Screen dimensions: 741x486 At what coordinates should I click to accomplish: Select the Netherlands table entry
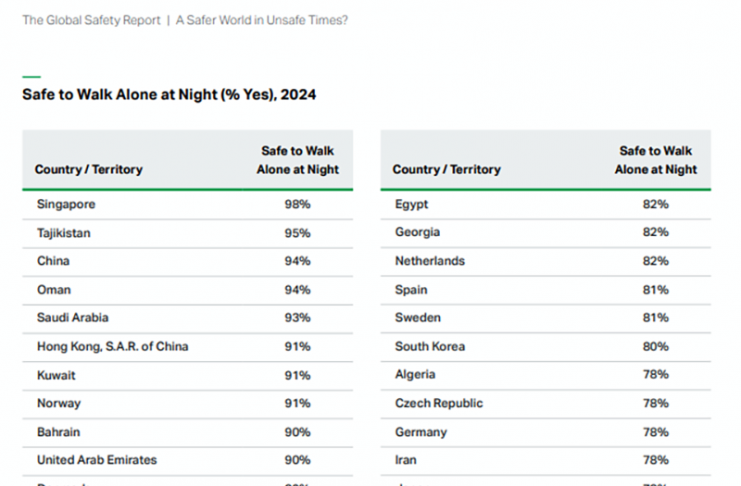coord(429,261)
